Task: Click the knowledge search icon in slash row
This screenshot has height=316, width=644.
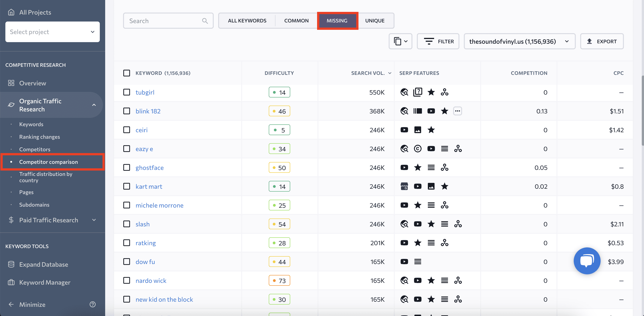Action: [404, 224]
